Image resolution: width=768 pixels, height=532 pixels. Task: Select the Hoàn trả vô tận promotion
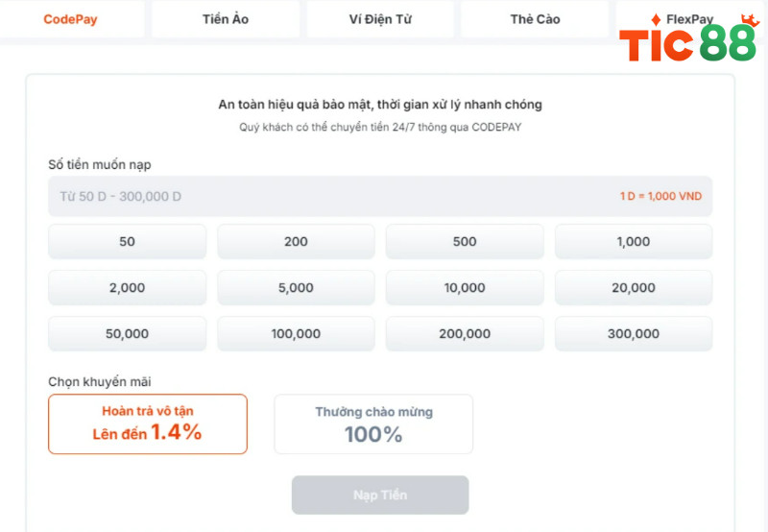pos(148,423)
